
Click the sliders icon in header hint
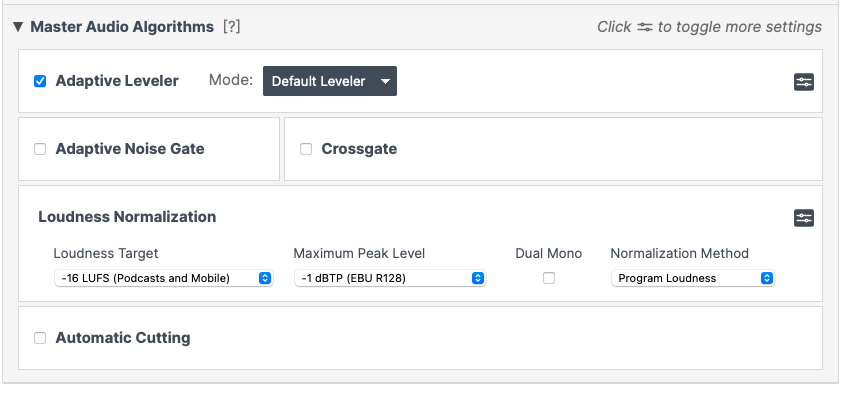[644, 27]
